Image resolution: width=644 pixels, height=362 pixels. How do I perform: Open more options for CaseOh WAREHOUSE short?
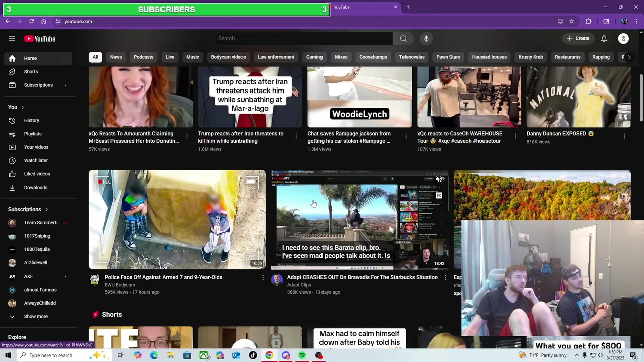515,136
